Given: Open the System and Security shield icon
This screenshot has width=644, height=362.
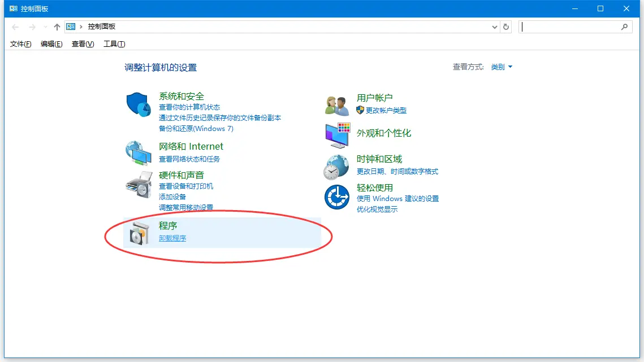Looking at the screenshot, I should [139, 104].
